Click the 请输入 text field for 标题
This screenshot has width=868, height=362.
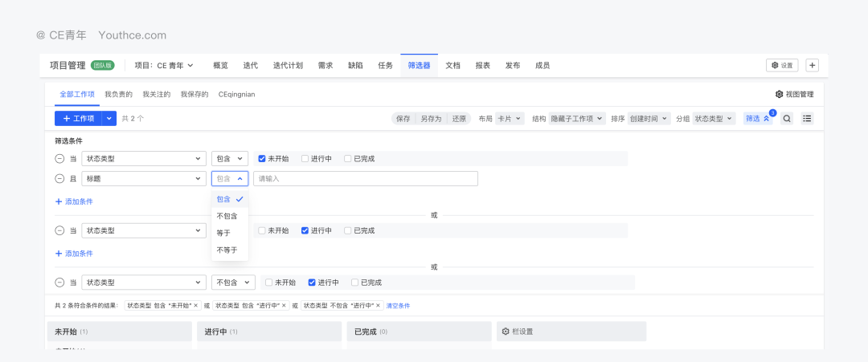coord(366,179)
